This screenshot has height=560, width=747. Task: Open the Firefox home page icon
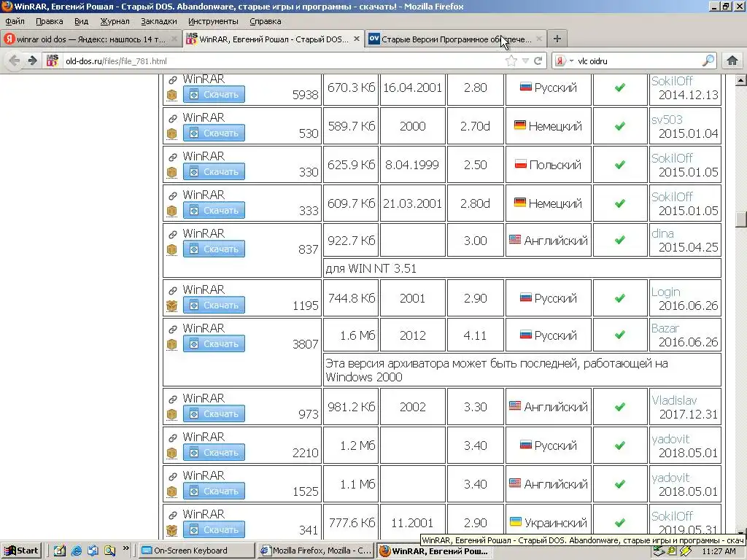pyautogui.click(x=732, y=61)
